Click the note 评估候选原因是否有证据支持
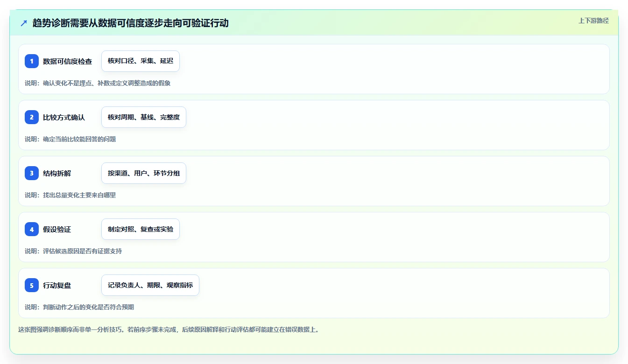The width and height of the screenshot is (628, 364). [x=83, y=251]
